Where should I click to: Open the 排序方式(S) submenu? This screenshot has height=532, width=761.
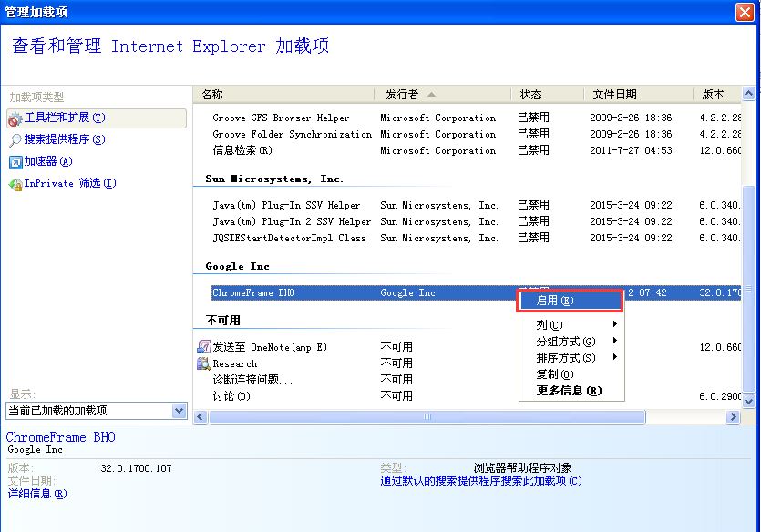(571, 358)
